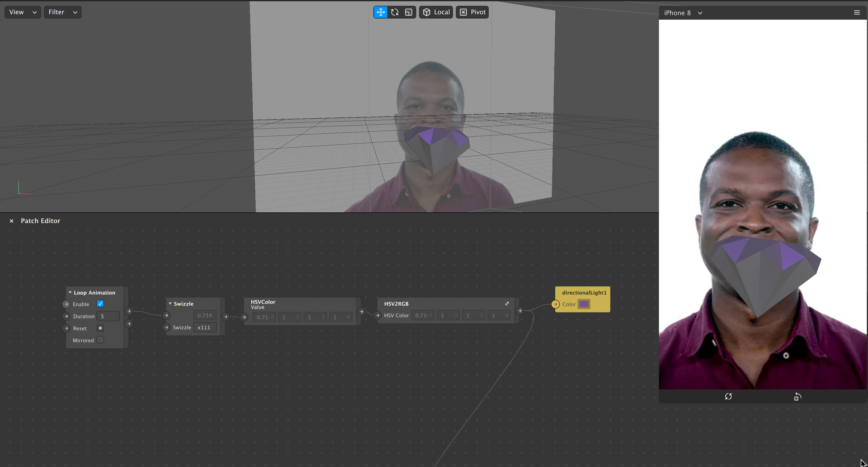Open the iPhone 8 device dropdown
Image resolution: width=868 pixels, height=467 pixels.
pyautogui.click(x=683, y=13)
